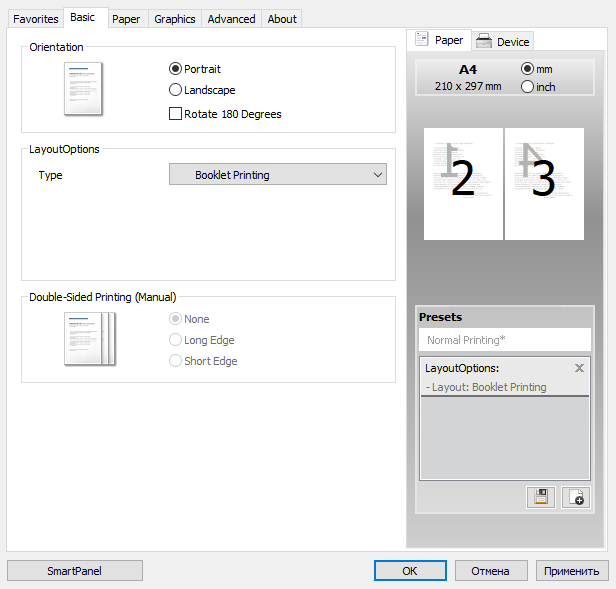Click the LayoutOptions: preset heading
The height and width of the screenshot is (589, 616).
tap(462, 368)
